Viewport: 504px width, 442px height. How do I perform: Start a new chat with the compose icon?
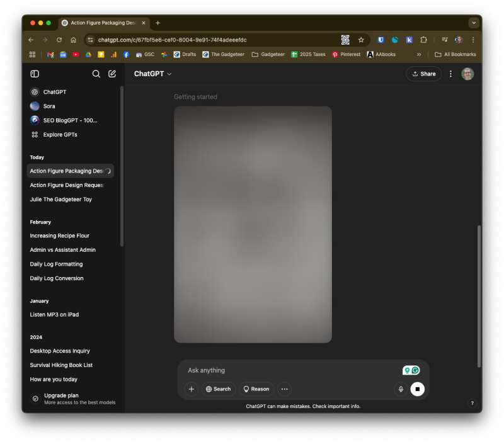click(x=112, y=74)
